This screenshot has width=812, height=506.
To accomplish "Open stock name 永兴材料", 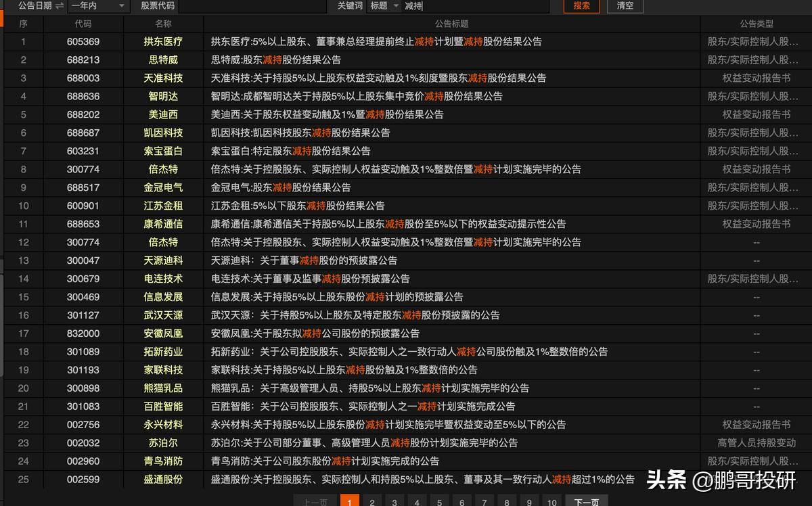I will (163, 425).
